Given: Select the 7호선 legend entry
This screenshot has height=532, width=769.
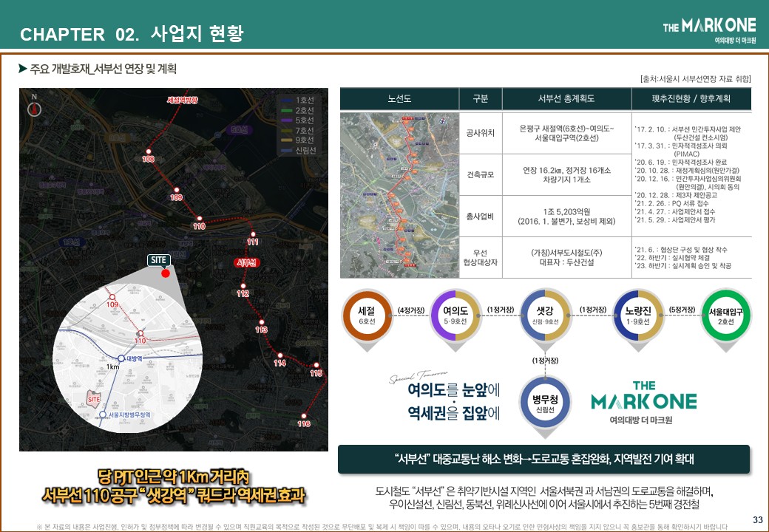Looking at the screenshot, I should click(x=298, y=130).
